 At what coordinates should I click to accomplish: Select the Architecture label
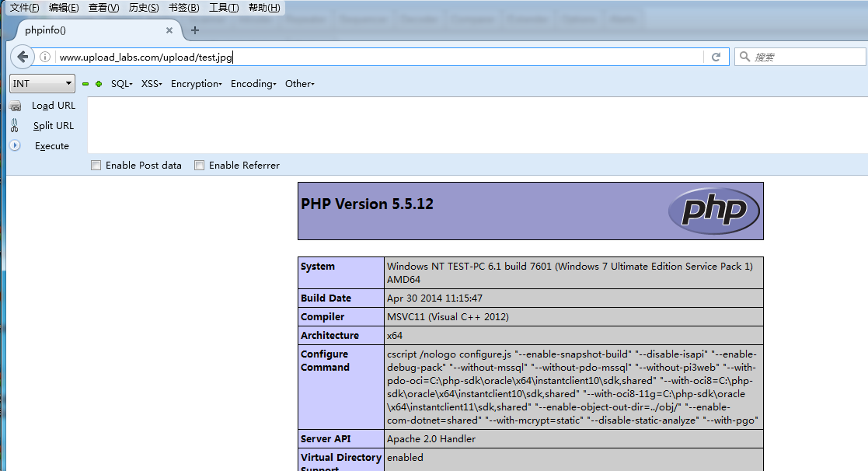[330, 336]
